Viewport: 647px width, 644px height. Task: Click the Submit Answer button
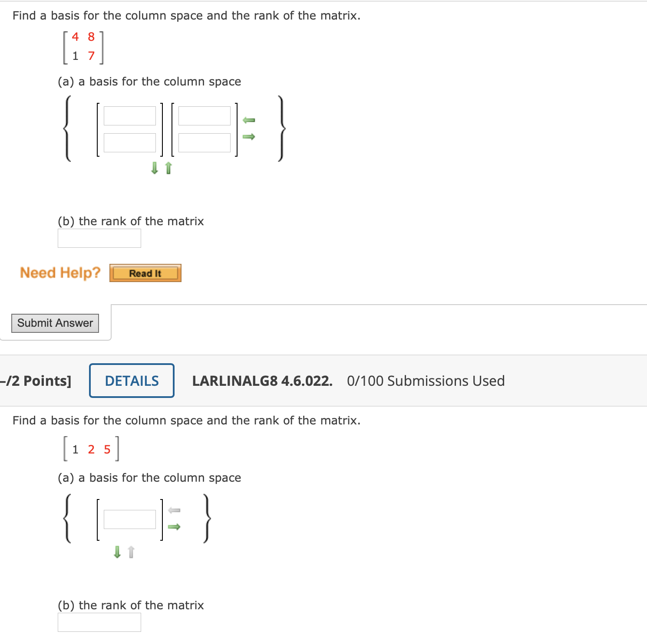click(x=55, y=323)
